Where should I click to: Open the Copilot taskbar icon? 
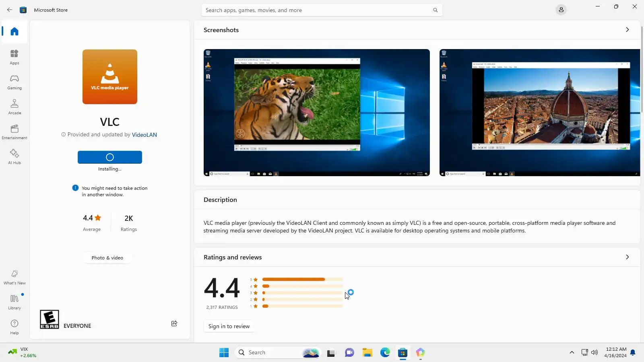[x=421, y=352]
